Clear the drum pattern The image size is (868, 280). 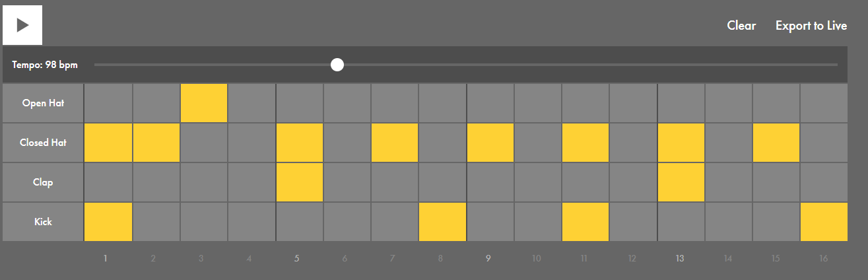(x=741, y=26)
